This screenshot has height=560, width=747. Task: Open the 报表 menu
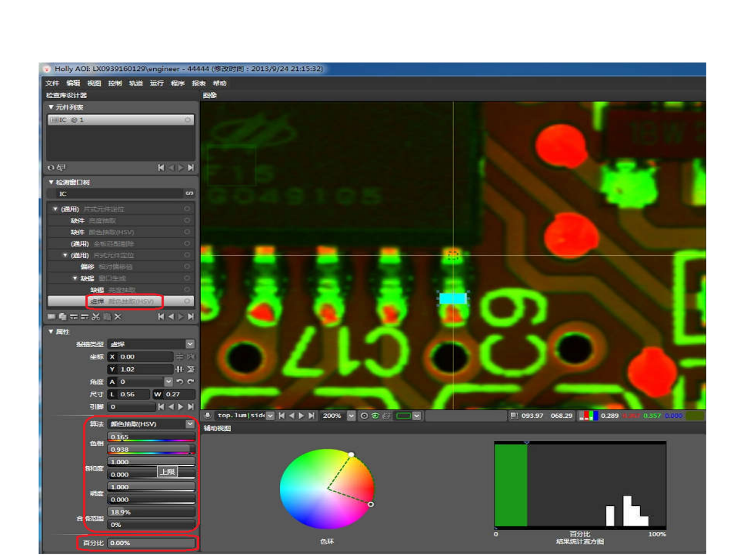(199, 83)
